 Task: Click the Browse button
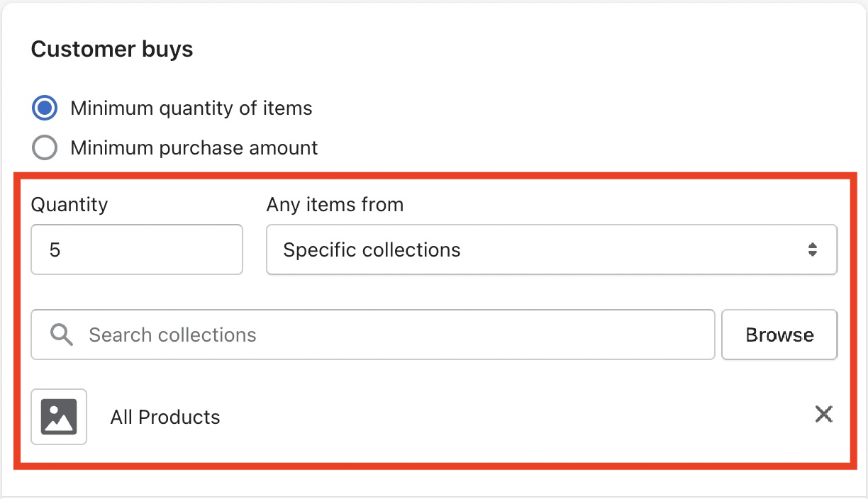click(x=779, y=335)
